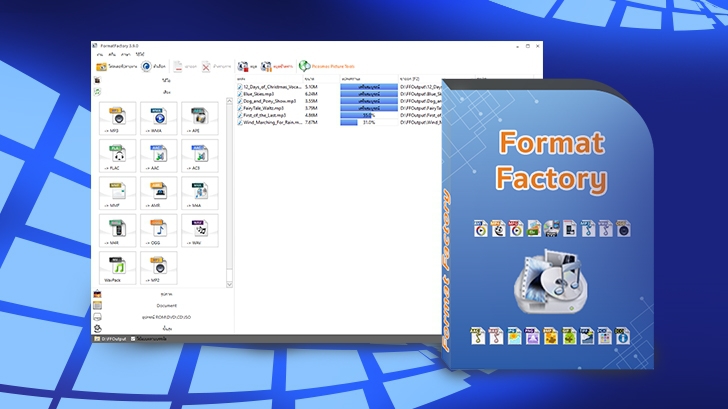Screen dimensions: 728x409
Task: Click the Source column header
Action: 269,79
